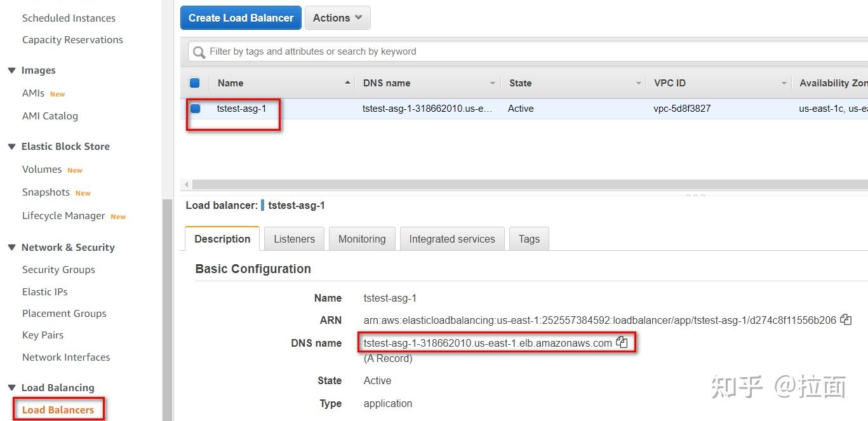Switch to the Monitoring tab
Screen dimensions: 868x421
tap(362, 239)
